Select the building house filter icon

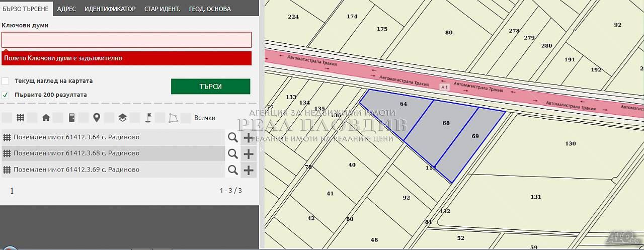(x=46, y=118)
